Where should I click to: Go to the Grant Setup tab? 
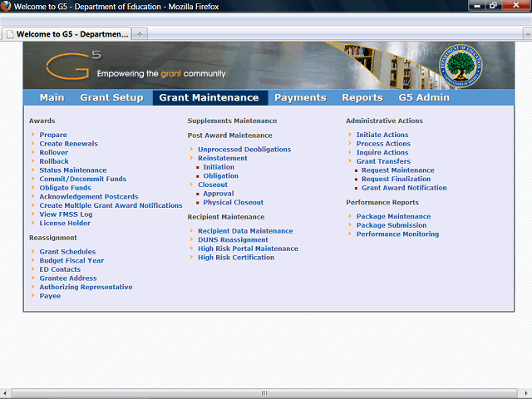111,98
